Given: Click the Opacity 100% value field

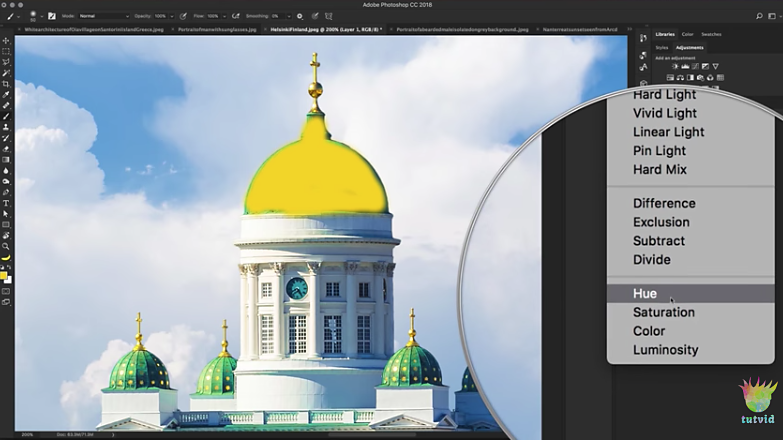Looking at the screenshot, I should [160, 16].
